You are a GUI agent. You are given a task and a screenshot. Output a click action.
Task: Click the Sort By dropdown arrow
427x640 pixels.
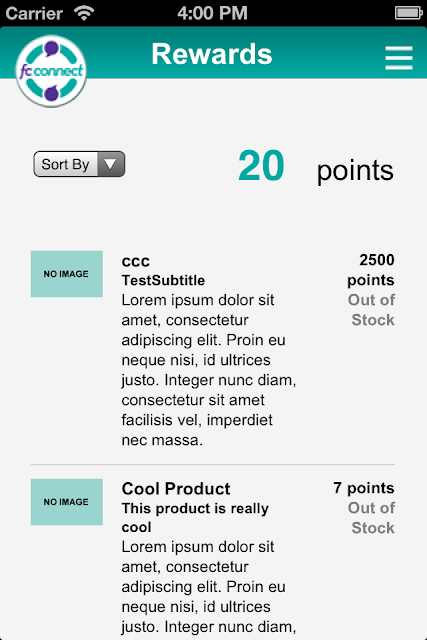(x=110, y=164)
